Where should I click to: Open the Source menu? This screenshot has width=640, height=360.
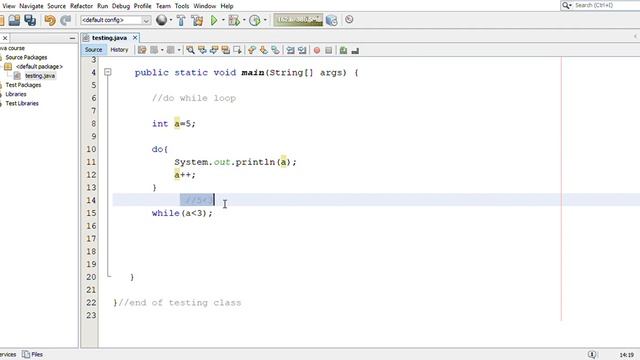(56, 6)
